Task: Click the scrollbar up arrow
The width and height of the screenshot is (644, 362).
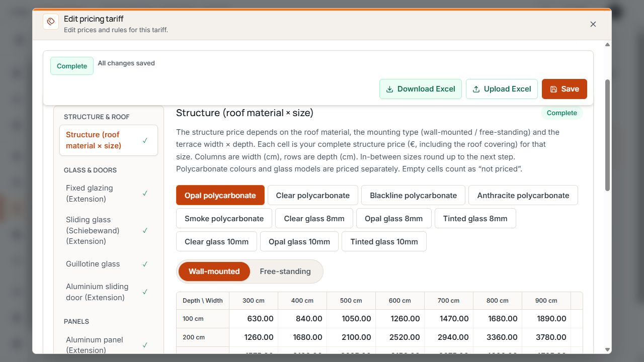Action: (x=607, y=45)
